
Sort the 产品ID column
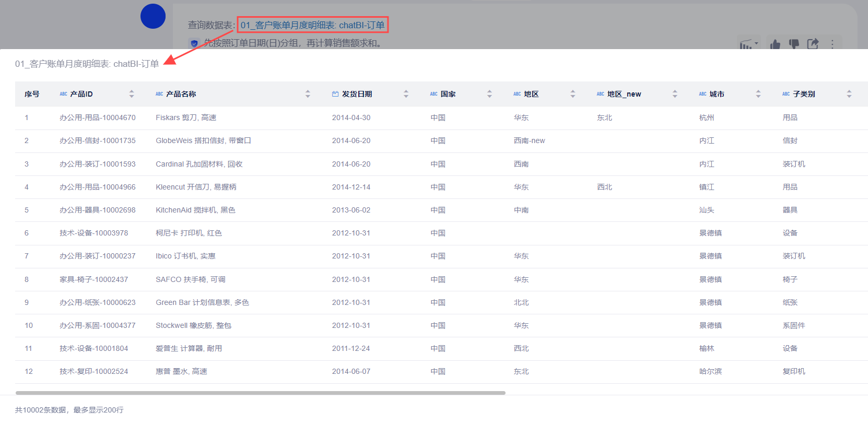point(132,94)
